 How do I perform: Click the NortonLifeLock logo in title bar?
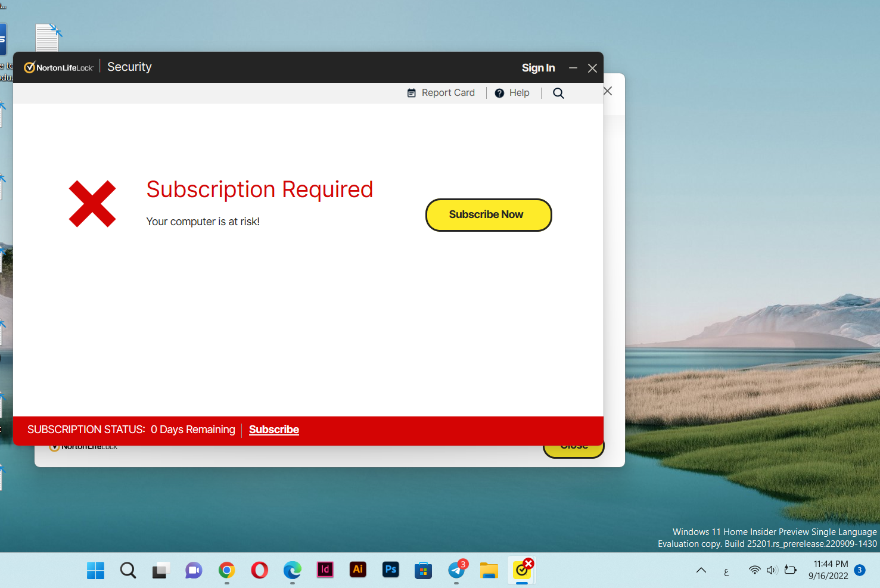click(x=58, y=67)
